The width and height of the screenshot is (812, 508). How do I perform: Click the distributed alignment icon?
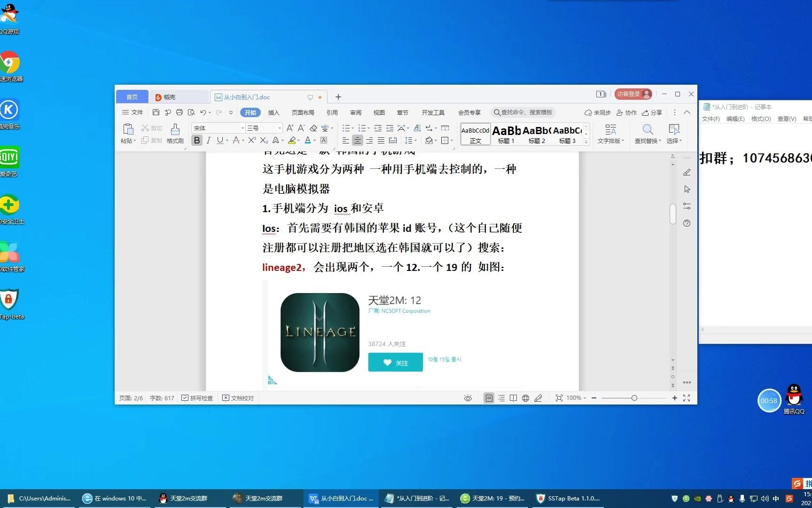pyautogui.click(x=393, y=140)
